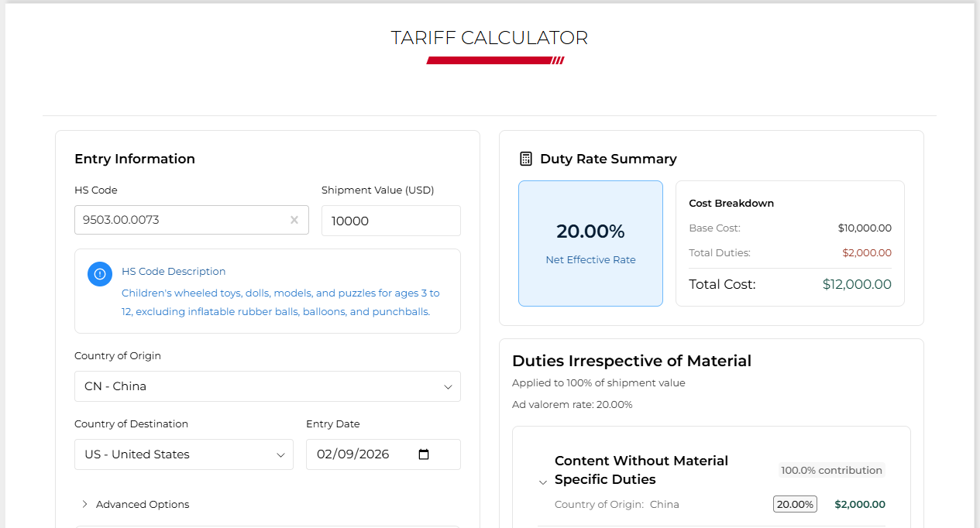The width and height of the screenshot is (980, 528).
Task: Click into the HS Code input field
Action: click(182, 220)
